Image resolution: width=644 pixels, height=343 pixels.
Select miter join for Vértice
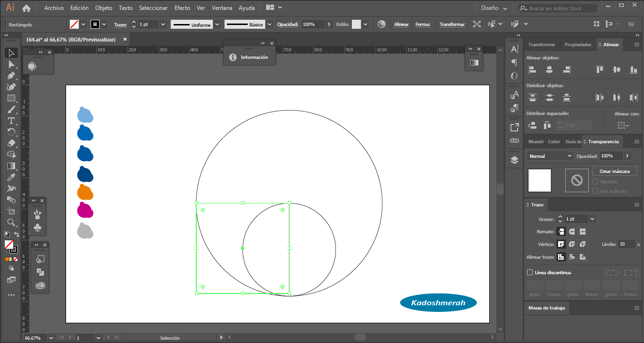point(561,244)
